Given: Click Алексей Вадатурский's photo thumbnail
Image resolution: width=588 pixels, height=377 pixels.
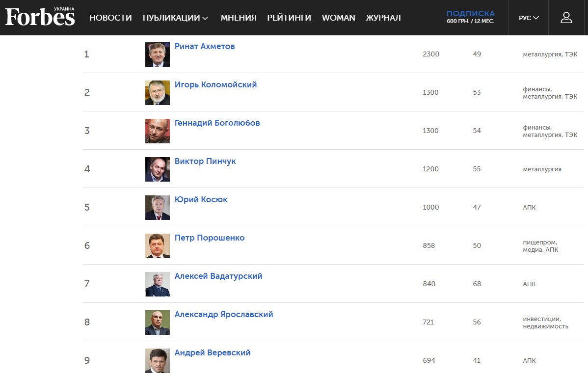Looking at the screenshot, I should (x=158, y=284).
